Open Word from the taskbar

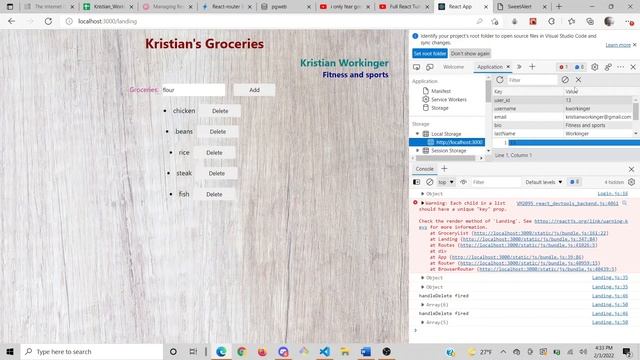(x=366, y=351)
